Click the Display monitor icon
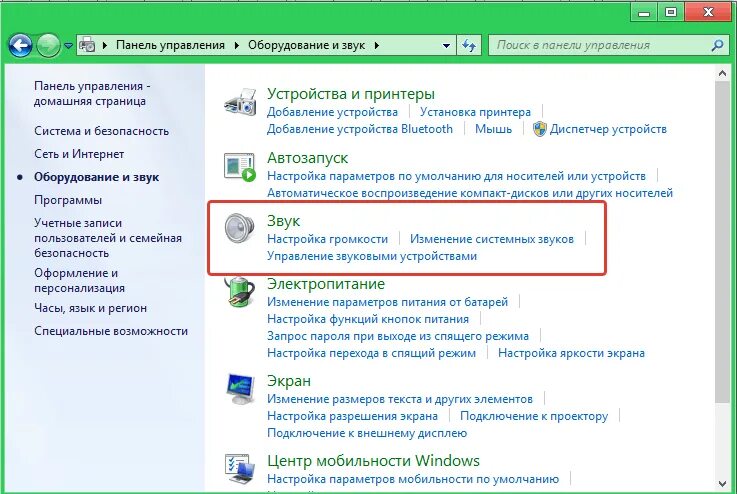 (240, 389)
